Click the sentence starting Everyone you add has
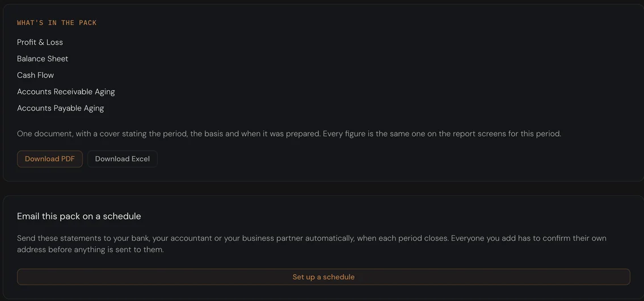 [x=312, y=244]
